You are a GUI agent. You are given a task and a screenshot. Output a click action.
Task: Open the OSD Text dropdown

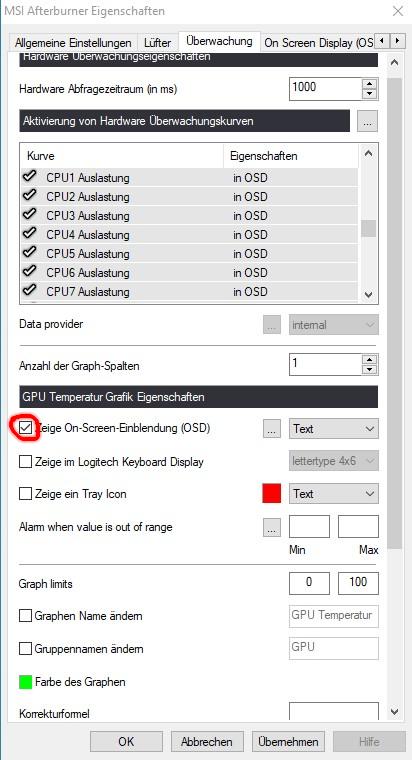click(x=333, y=429)
